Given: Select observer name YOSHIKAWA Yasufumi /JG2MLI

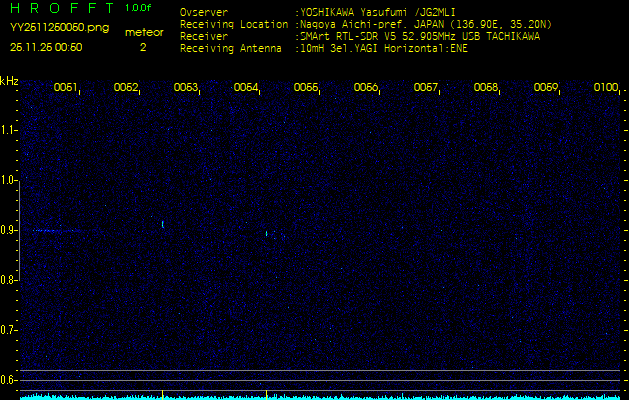Looking at the screenshot, I should [x=378, y=12].
